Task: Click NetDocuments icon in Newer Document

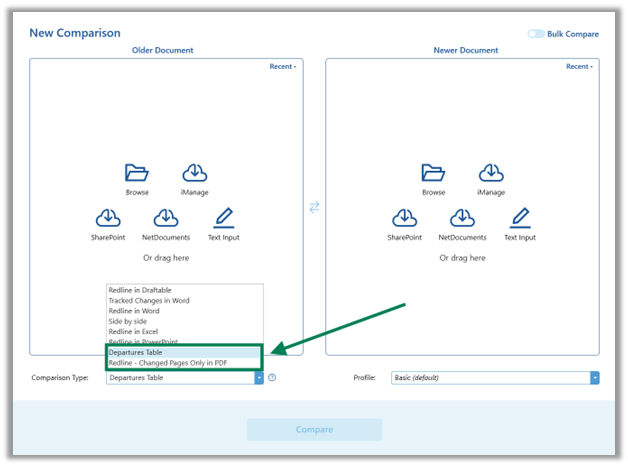Action: point(462,218)
